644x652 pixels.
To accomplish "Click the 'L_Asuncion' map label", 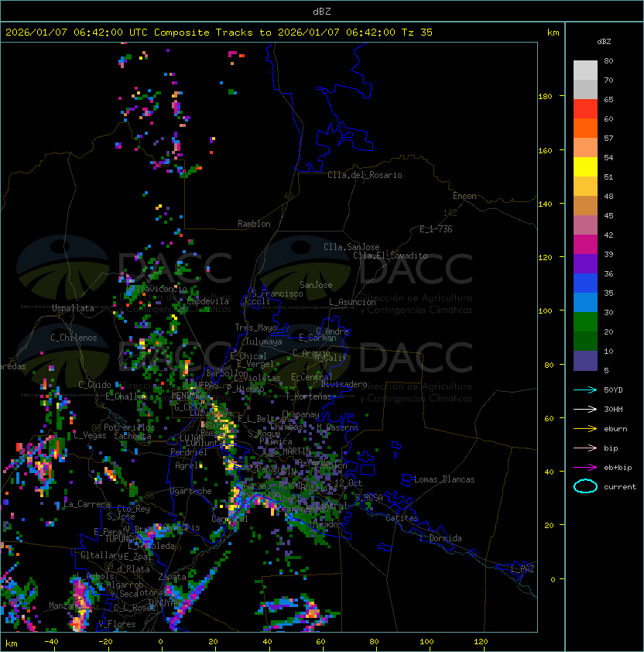I will tap(352, 302).
